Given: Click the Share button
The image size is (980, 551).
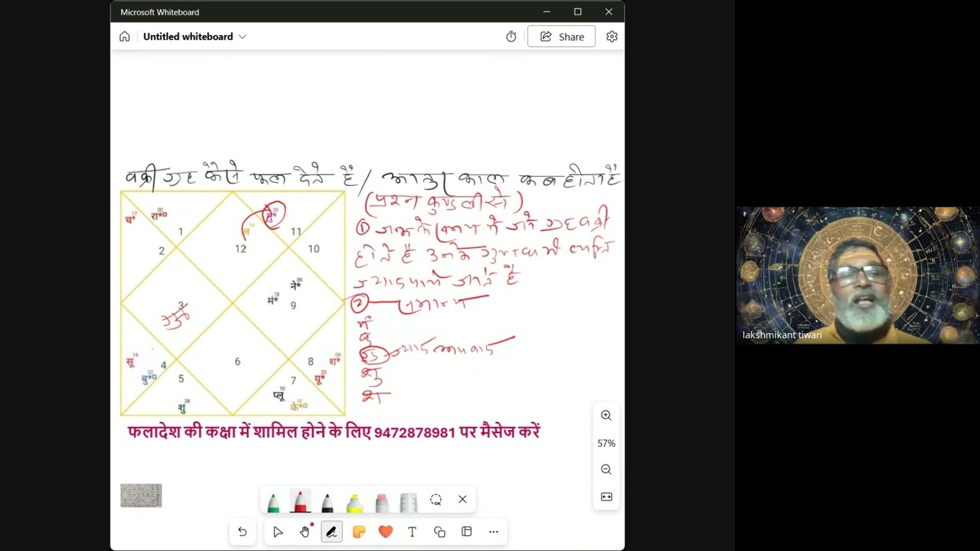Looking at the screenshot, I should [x=561, y=37].
